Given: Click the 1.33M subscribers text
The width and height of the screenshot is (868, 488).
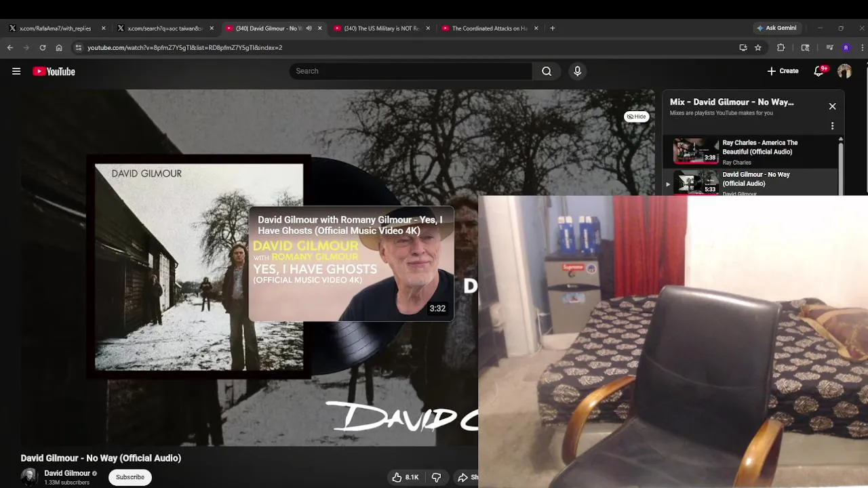Looking at the screenshot, I should point(66,483).
